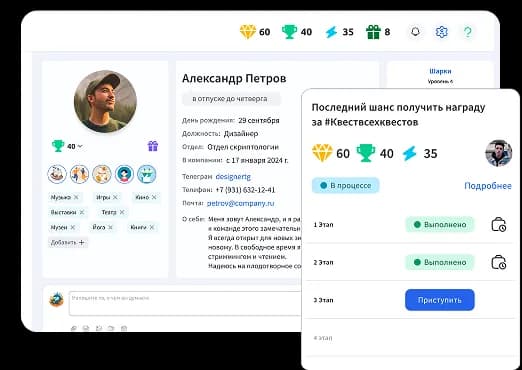Viewport: 522px width, 370px height.
Task: Remove the Выставки interest tag
Action: tap(82, 212)
